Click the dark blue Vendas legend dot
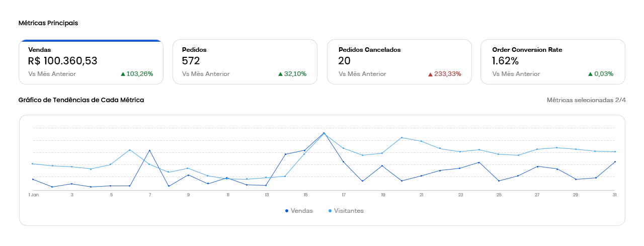This screenshot has height=246, width=644. 287,211
